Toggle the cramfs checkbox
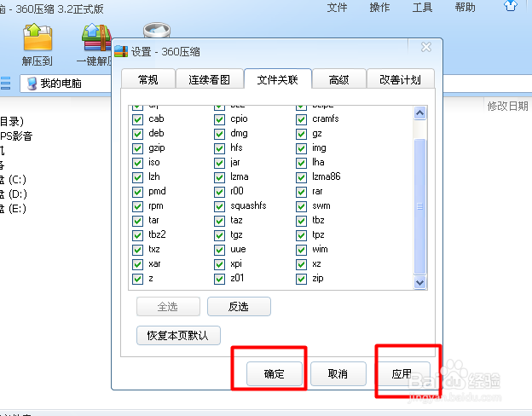532x416 pixels. click(301, 119)
